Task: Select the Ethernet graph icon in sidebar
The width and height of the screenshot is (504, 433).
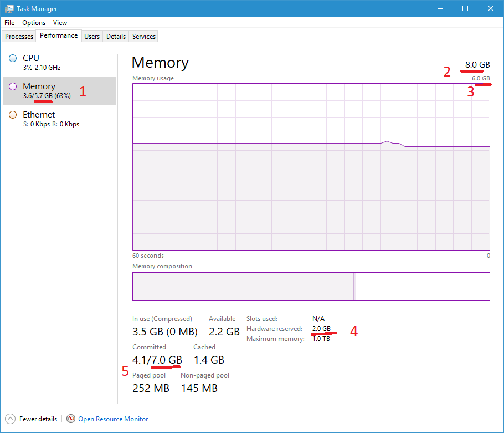Action: point(13,115)
